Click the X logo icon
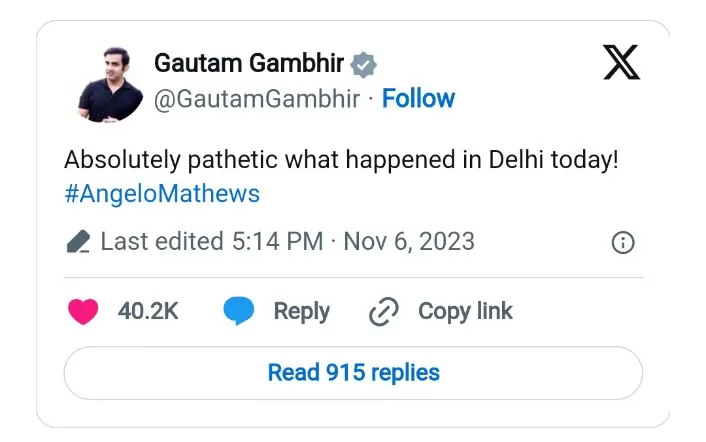Image resolution: width=706 pixels, height=442 pixels. pyautogui.click(x=621, y=63)
